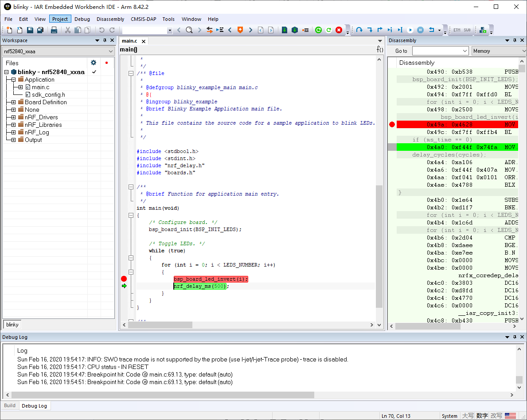Toggle a bookmark with the orange shield icon
The image size is (527, 420).
point(240,30)
